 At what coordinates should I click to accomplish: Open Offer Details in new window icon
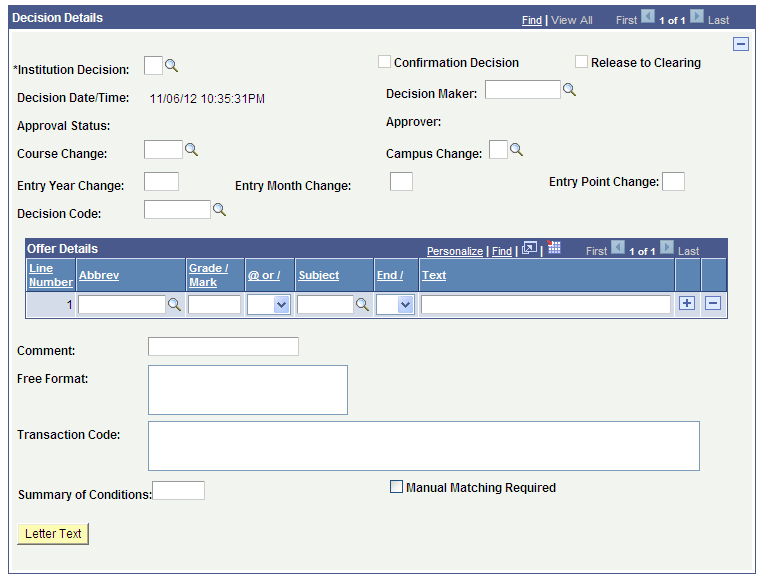pyautogui.click(x=529, y=248)
